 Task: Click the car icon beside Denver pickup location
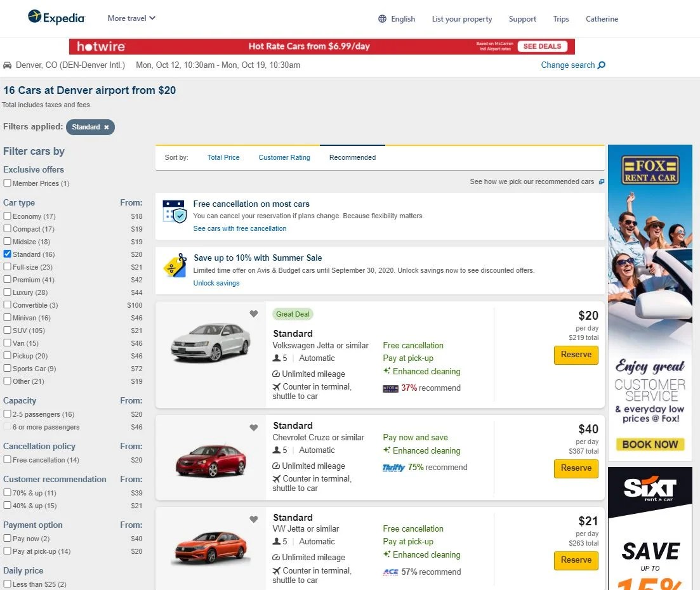coord(8,65)
